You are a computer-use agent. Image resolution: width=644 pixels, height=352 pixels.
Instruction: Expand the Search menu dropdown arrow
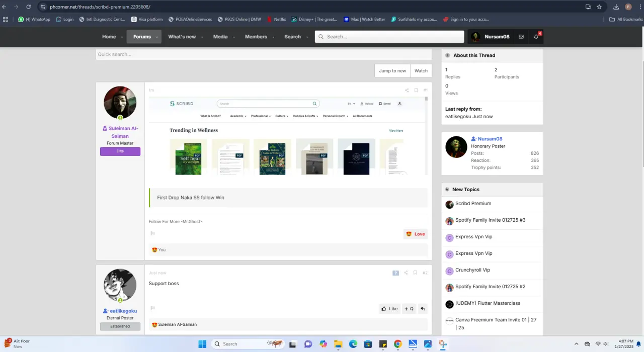(x=307, y=37)
